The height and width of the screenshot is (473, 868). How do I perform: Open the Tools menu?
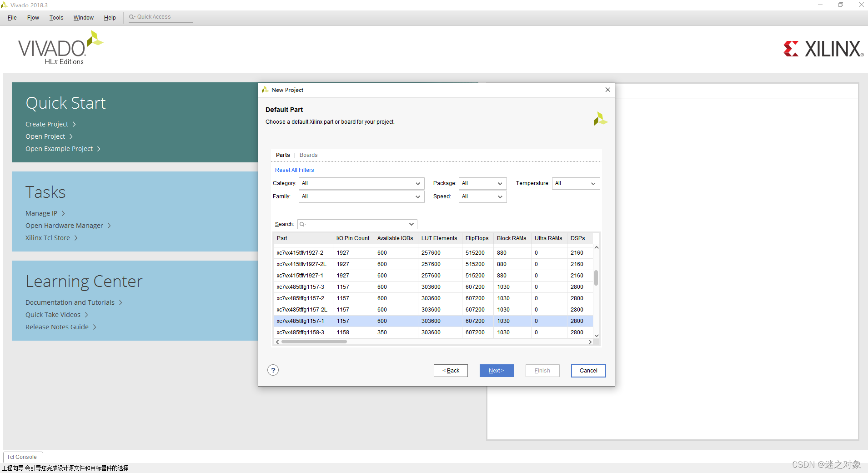click(x=56, y=18)
